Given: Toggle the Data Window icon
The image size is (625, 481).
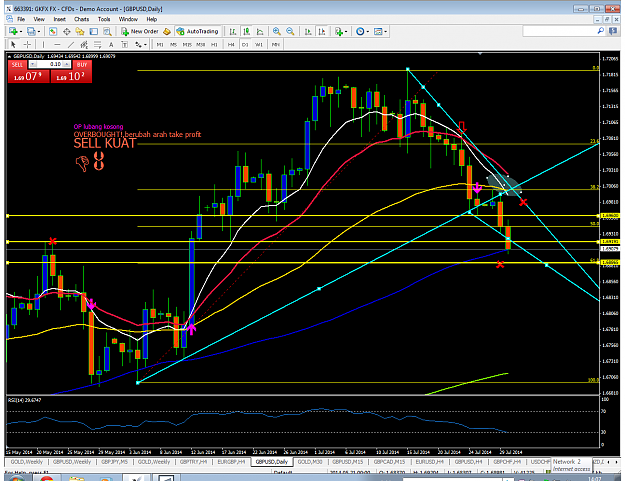Looking at the screenshot, I should pos(67,31).
